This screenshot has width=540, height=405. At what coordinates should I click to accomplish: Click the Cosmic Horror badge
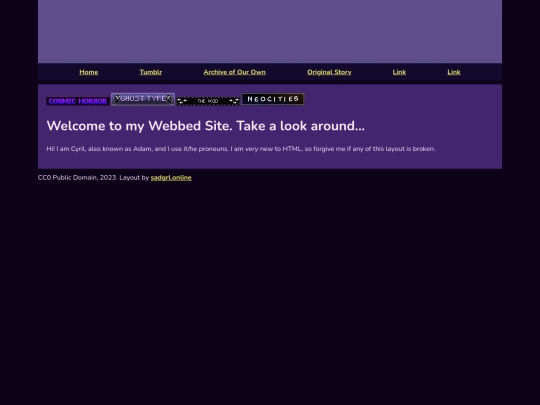(x=78, y=101)
